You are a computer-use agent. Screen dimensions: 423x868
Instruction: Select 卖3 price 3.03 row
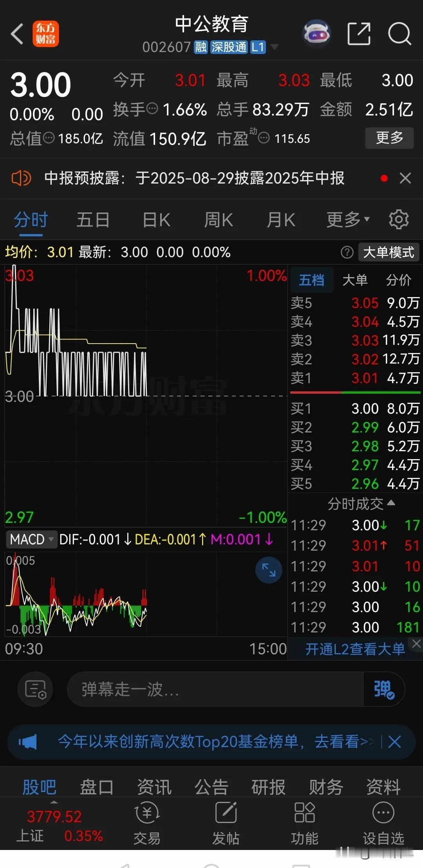[x=355, y=340]
